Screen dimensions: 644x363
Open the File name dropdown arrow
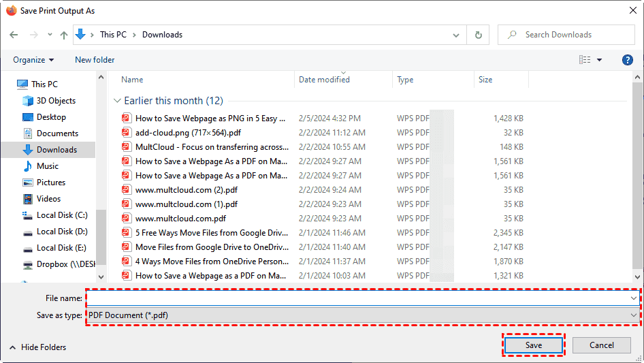coord(633,298)
